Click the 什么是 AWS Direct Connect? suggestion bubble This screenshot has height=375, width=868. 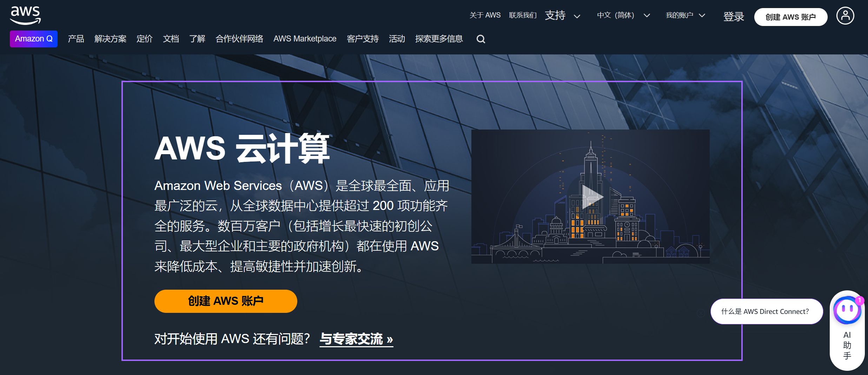767,311
